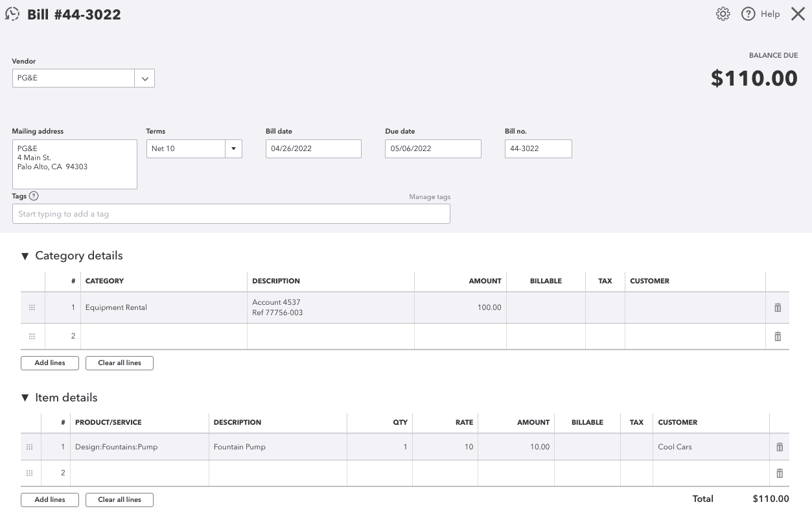Delete the Equipment Rental line using trash icon

coord(777,307)
